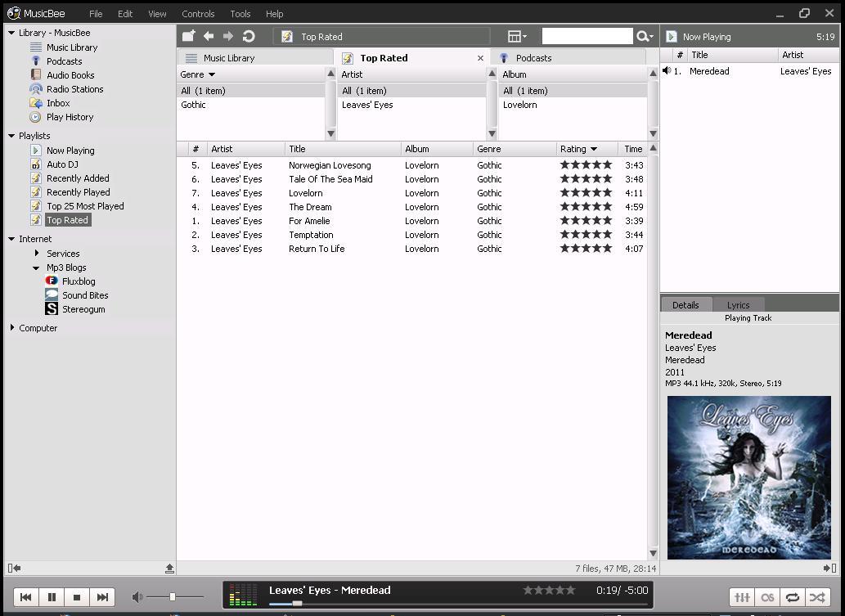Viewport: 845px width, 616px height.
Task: Open Sound Bites blog
Action: coord(85,295)
